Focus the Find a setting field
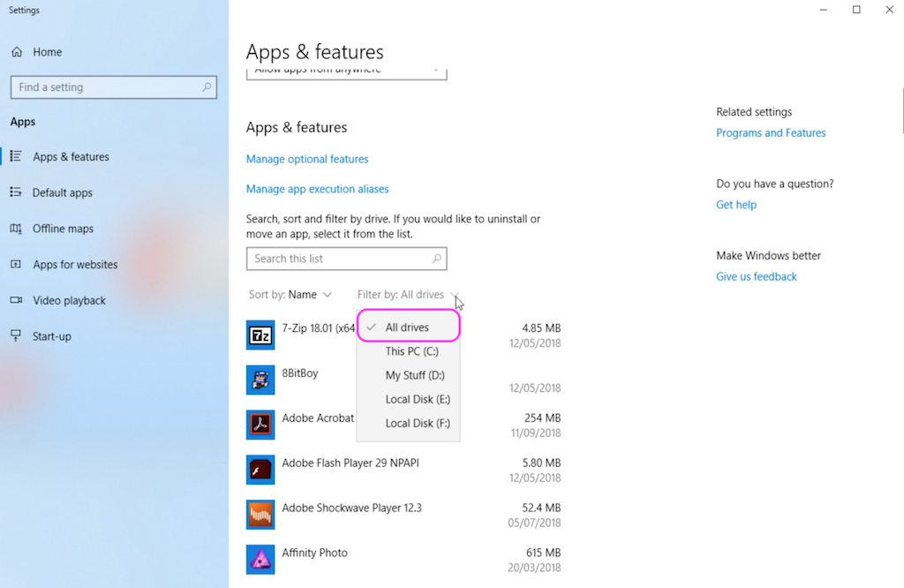The image size is (904, 588). [114, 87]
